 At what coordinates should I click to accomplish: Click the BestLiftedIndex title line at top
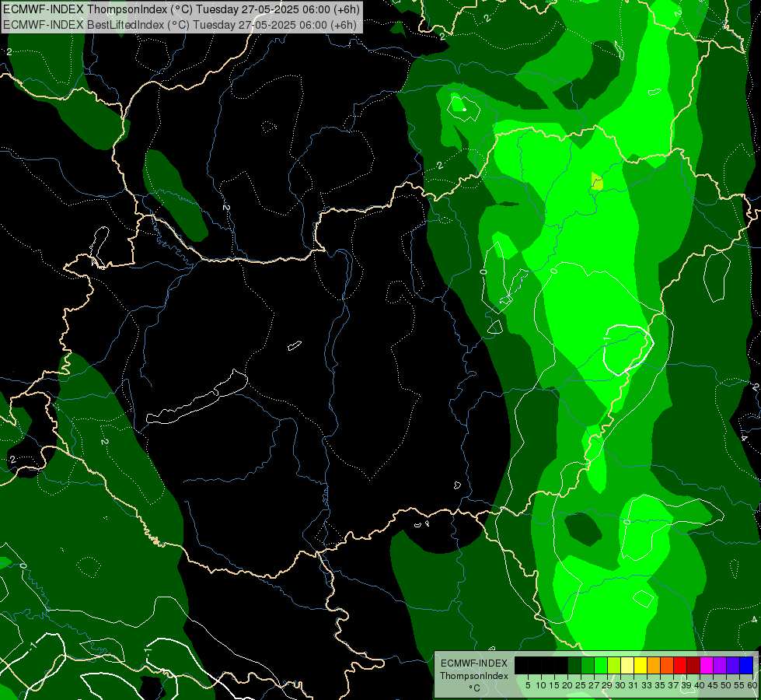pos(180,24)
